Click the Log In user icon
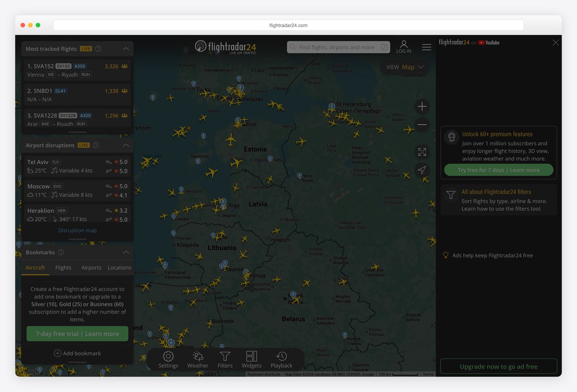This screenshot has height=392, width=577. click(x=404, y=47)
